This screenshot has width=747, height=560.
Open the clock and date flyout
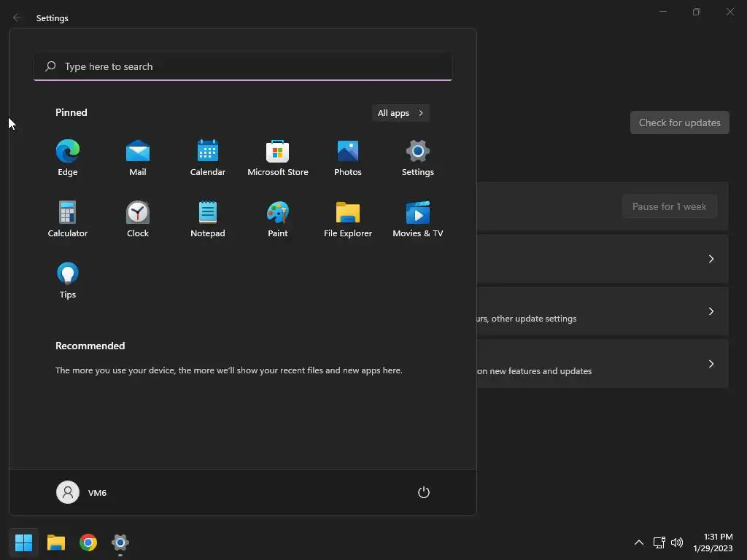click(x=713, y=542)
